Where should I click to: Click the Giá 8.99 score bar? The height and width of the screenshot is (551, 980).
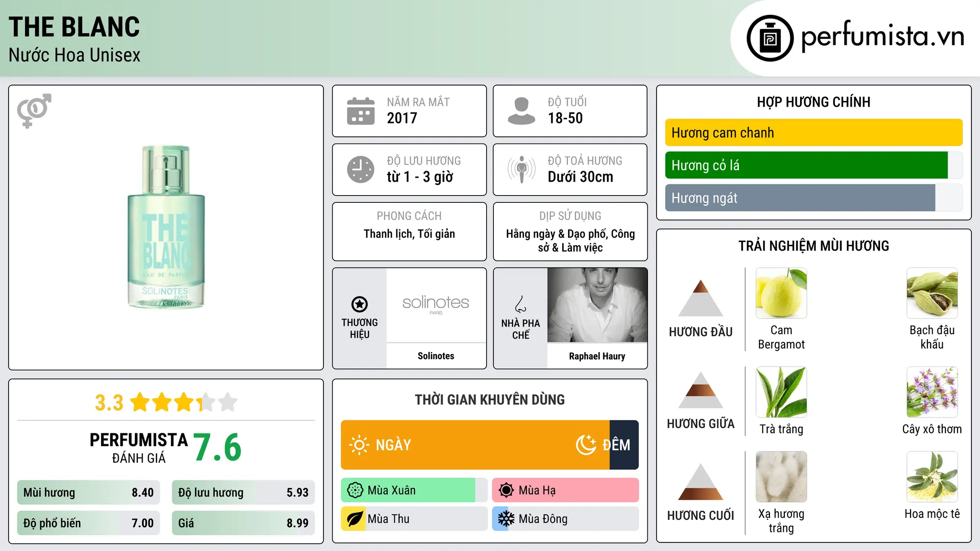click(x=243, y=523)
